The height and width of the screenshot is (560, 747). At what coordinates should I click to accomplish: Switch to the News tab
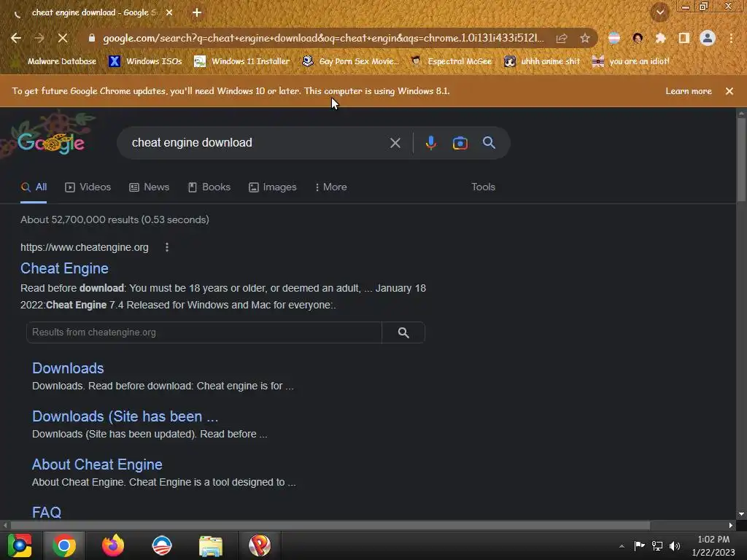[149, 187]
